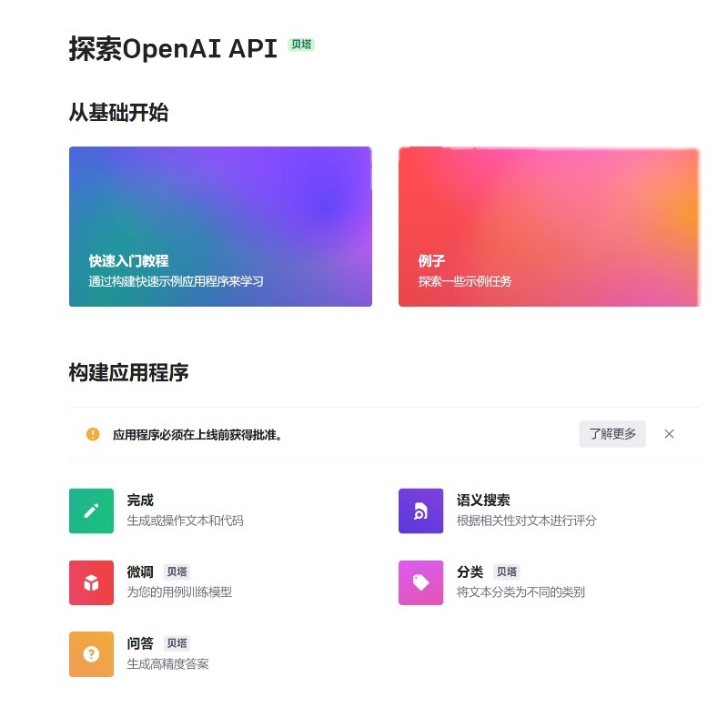Screen dimensions: 728x728
Task: Click the green 贝塔 badge beside the page title
Action: pyautogui.click(x=301, y=44)
